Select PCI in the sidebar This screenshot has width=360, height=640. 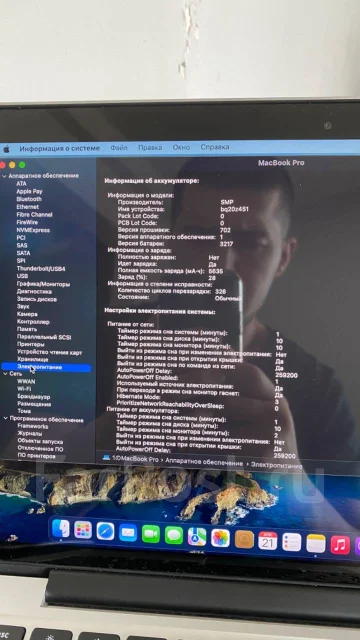21,238
